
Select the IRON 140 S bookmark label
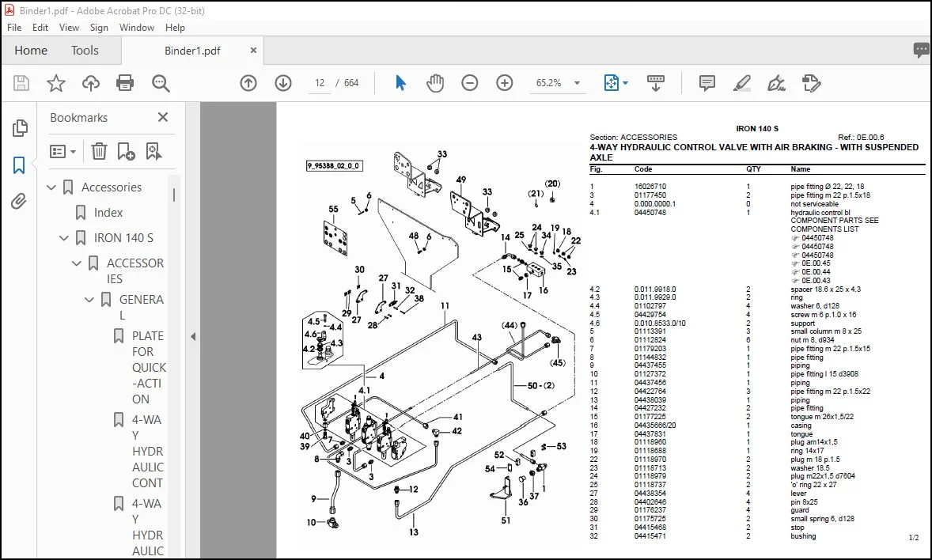[123, 238]
